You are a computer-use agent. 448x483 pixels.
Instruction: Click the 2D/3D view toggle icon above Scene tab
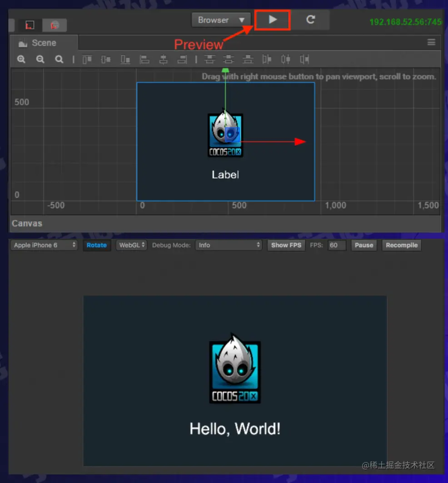(x=30, y=25)
